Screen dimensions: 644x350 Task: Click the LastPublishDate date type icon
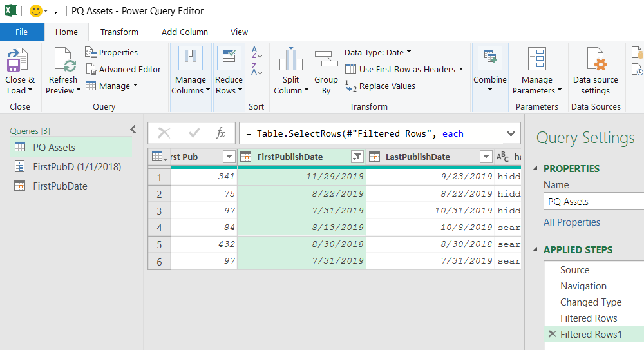click(374, 157)
